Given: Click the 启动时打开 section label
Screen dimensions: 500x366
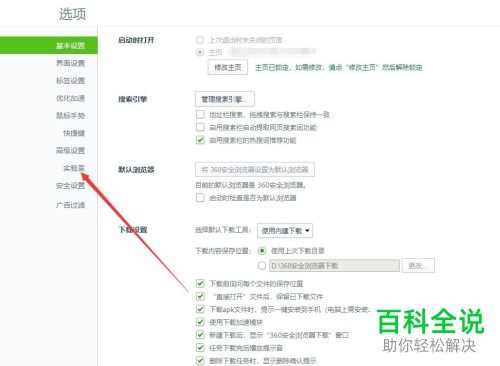Looking at the screenshot, I should pos(136,40).
